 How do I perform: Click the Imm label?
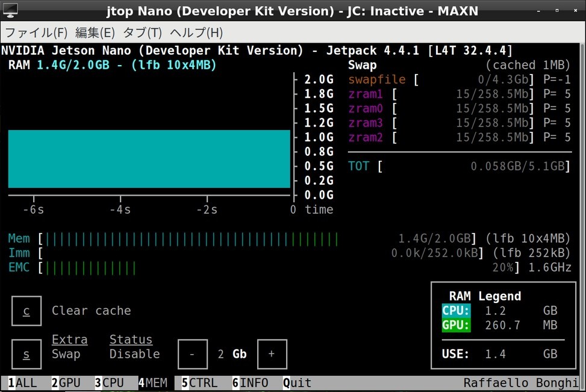click(19, 253)
